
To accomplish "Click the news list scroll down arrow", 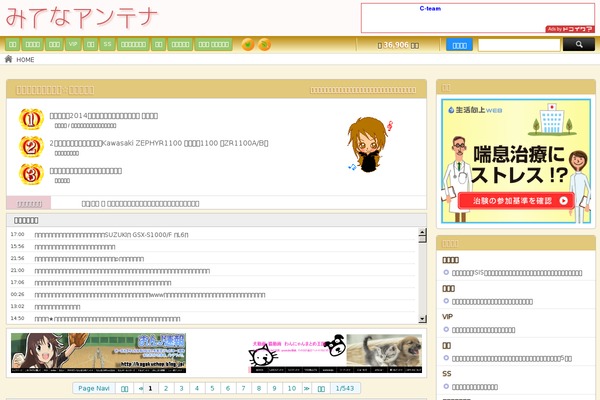I will pyautogui.click(x=422, y=318).
